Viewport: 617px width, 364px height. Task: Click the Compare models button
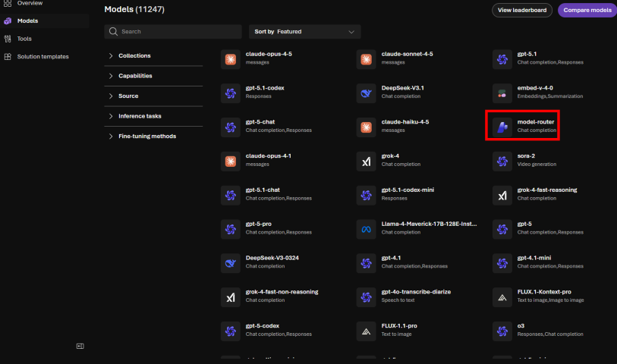pyautogui.click(x=587, y=10)
